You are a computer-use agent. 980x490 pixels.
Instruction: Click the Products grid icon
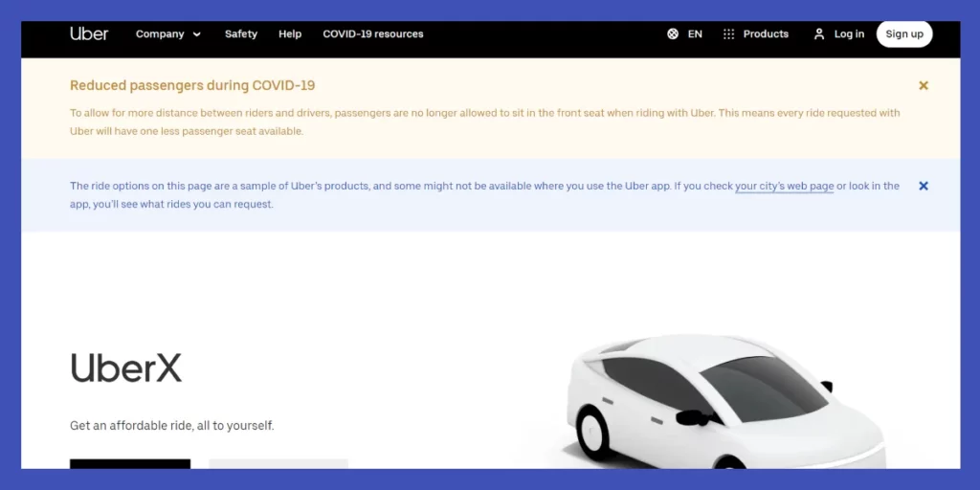tap(728, 33)
